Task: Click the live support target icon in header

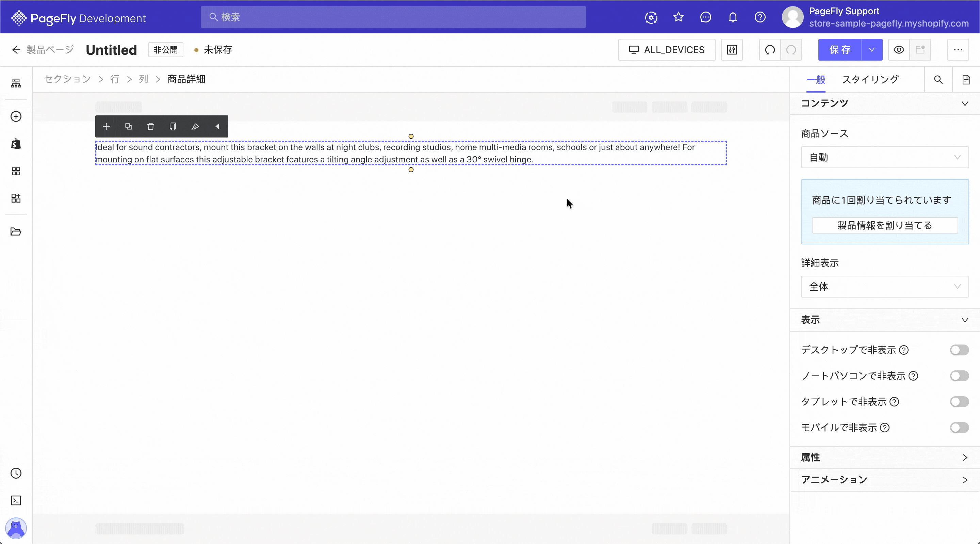Action: pyautogui.click(x=651, y=17)
